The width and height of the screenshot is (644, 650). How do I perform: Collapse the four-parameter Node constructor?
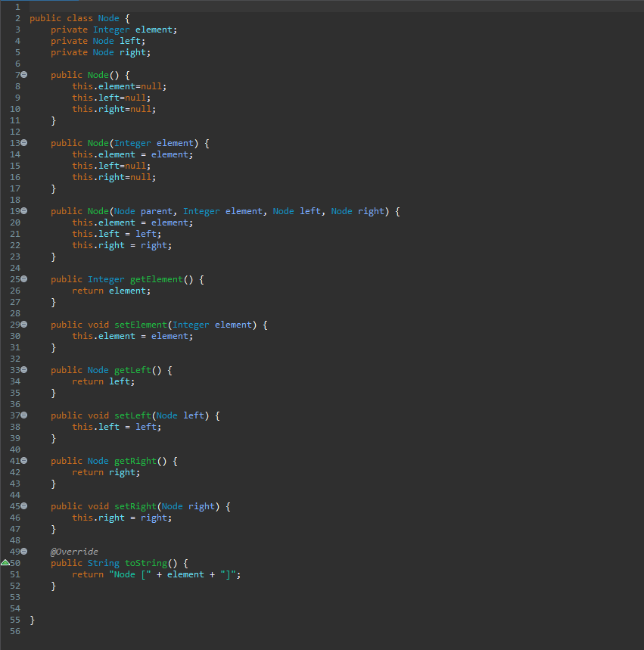click(x=23, y=210)
